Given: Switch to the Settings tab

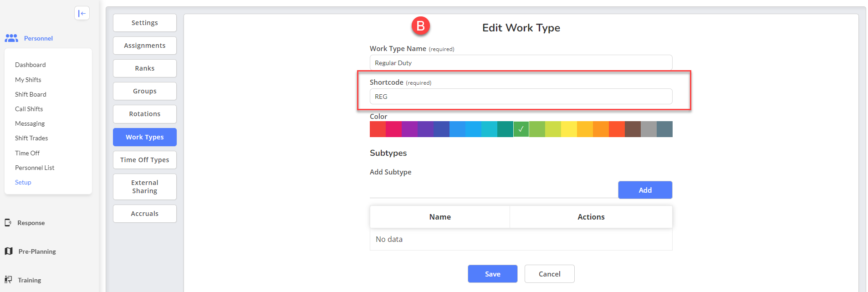Looking at the screenshot, I should pos(145,23).
